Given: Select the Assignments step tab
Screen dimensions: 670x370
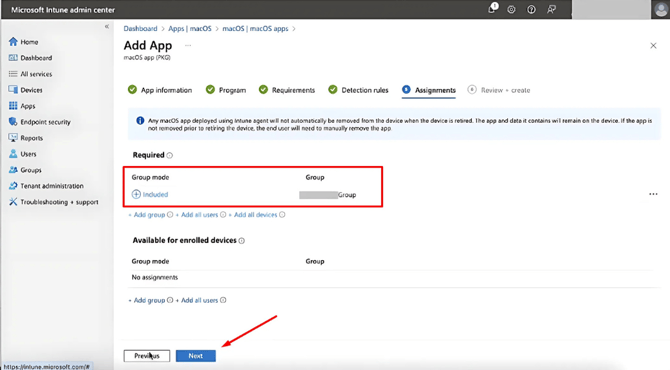Looking at the screenshot, I should coord(429,90).
